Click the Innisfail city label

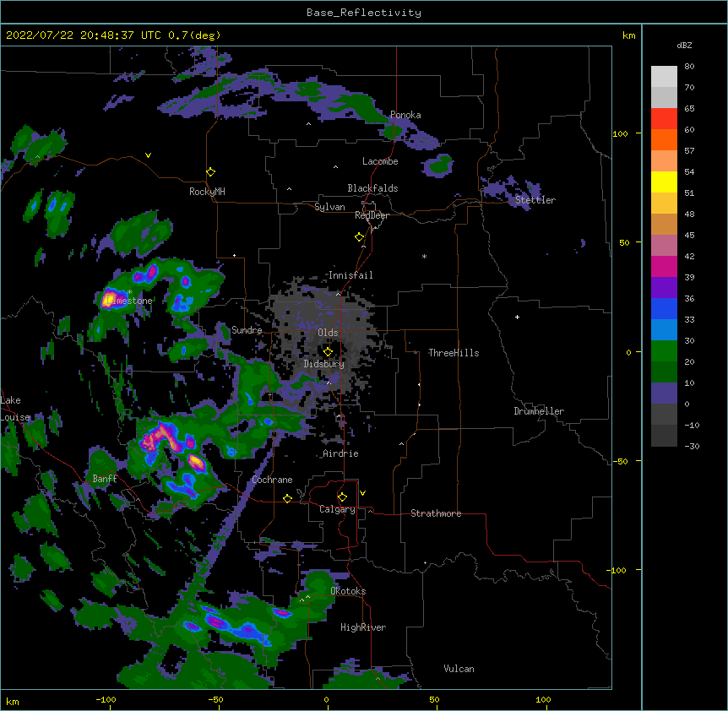click(x=350, y=275)
